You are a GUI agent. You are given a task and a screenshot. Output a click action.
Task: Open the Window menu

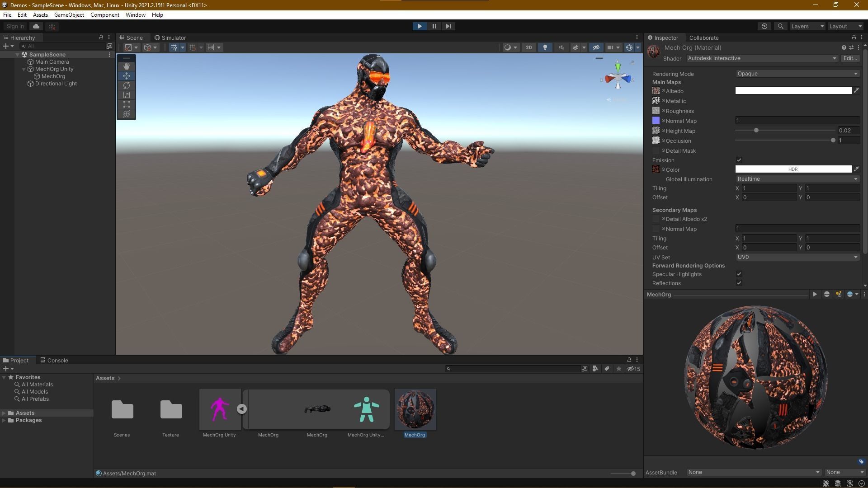pos(136,15)
